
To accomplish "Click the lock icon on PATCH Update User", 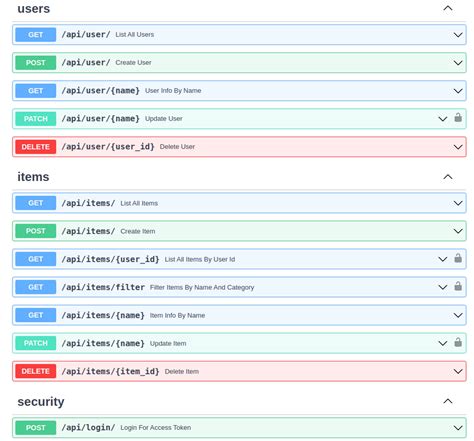I will tap(458, 118).
